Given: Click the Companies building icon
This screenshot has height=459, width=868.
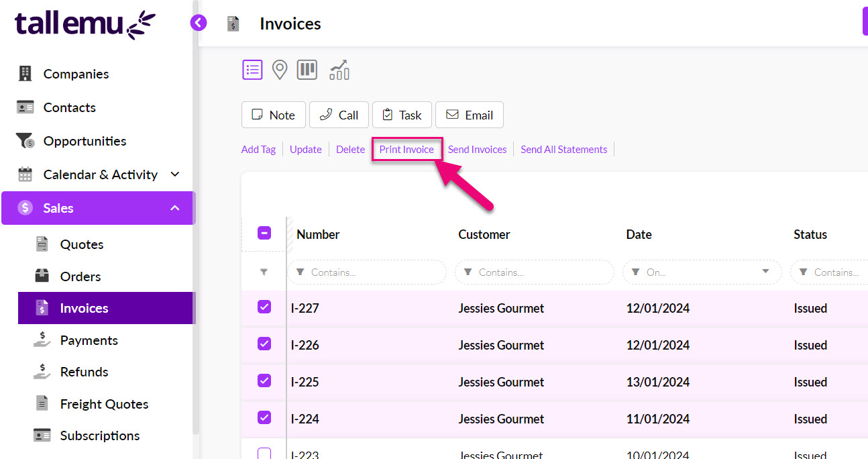Looking at the screenshot, I should click(25, 74).
